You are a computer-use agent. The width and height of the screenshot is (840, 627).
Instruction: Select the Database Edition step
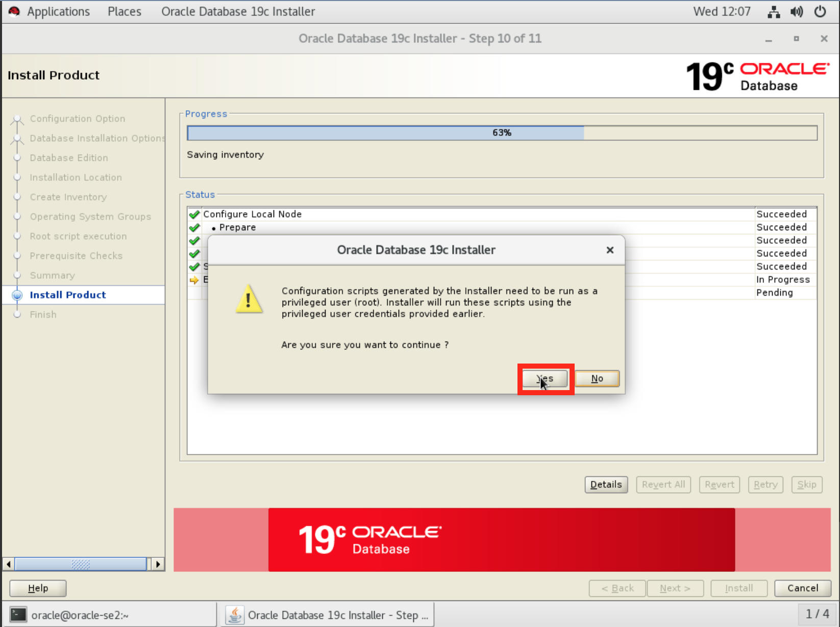coord(69,158)
